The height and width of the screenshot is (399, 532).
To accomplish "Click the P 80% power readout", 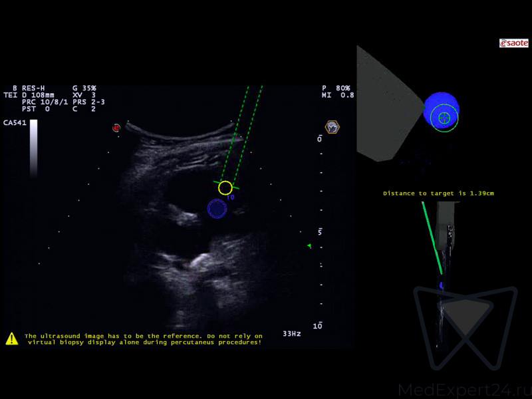I will coord(336,88).
